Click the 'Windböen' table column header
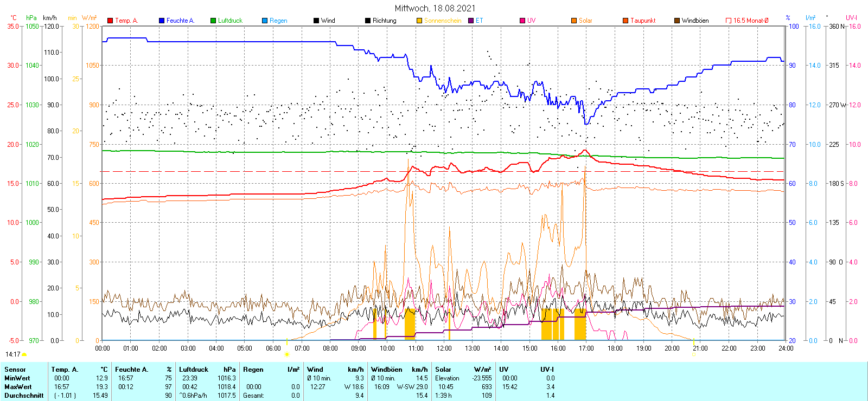This screenshot has height=401, width=868. coord(387,370)
